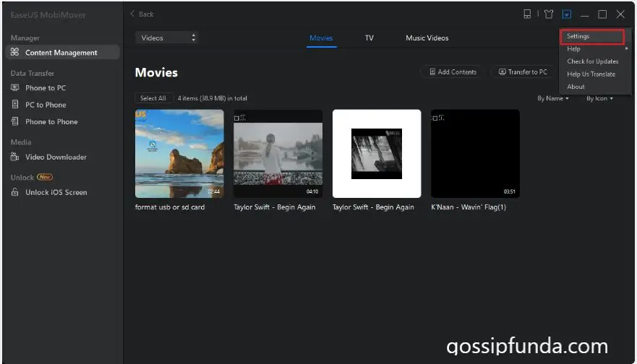
Task: Expand the Help submenu arrow
Action: pos(626,48)
